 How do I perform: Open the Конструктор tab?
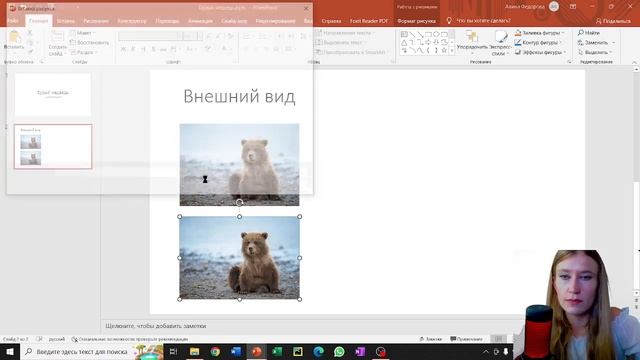[x=132, y=21]
